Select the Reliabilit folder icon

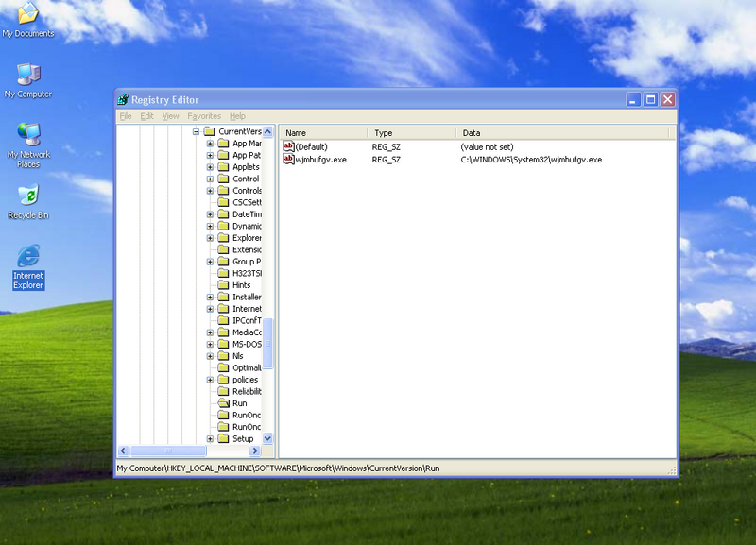223,391
